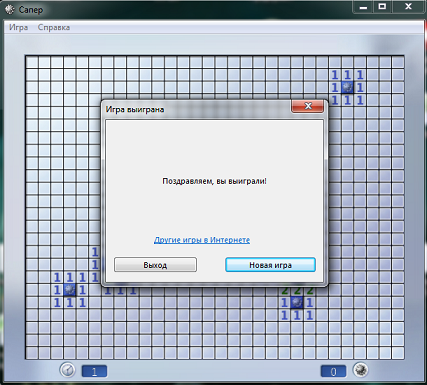Click the clock timer icon

(x=68, y=370)
